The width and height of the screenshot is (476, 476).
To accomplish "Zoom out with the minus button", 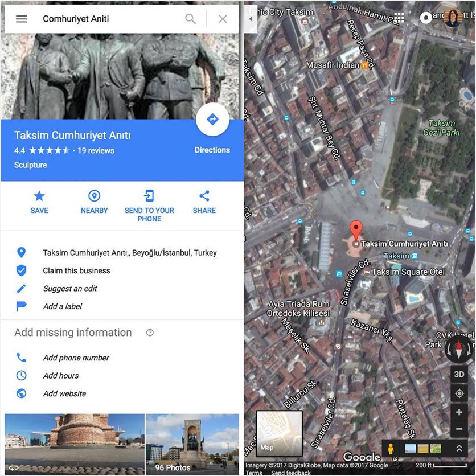I will point(459,429).
